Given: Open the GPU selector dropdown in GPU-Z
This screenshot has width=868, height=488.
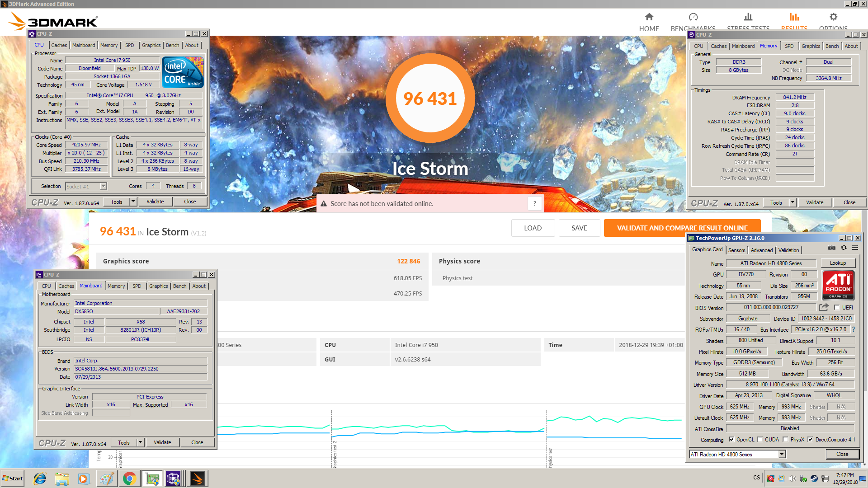Looking at the screenshot, I should click(x=782, y=455).
